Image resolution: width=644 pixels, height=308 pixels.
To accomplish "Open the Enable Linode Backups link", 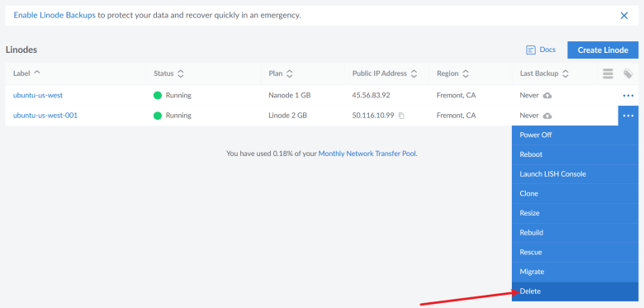I will (x=54, y=16).
